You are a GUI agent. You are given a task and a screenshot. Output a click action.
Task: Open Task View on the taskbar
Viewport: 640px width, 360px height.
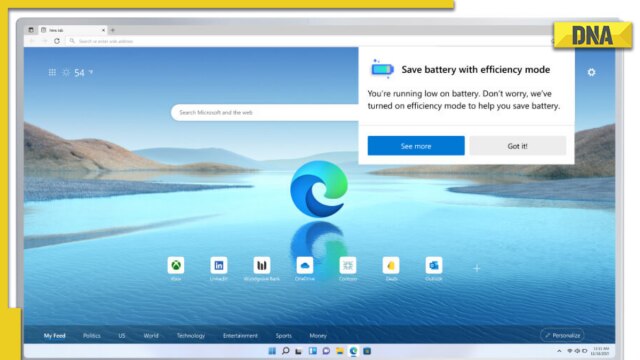click(299, 351)
